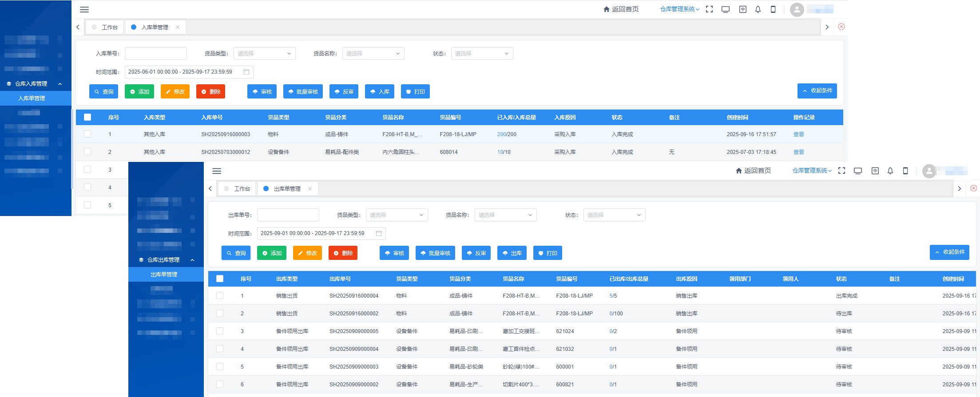This screenshot has height=397, width=980.
Task: Click the red close-all-tabs icon in the 入库 window
Action: [x=841, y=27]
